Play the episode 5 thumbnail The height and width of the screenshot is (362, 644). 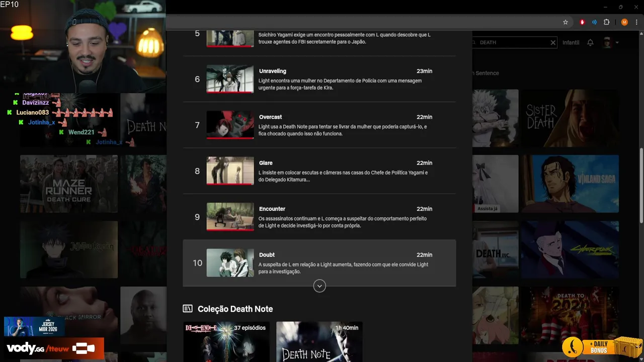230,38
